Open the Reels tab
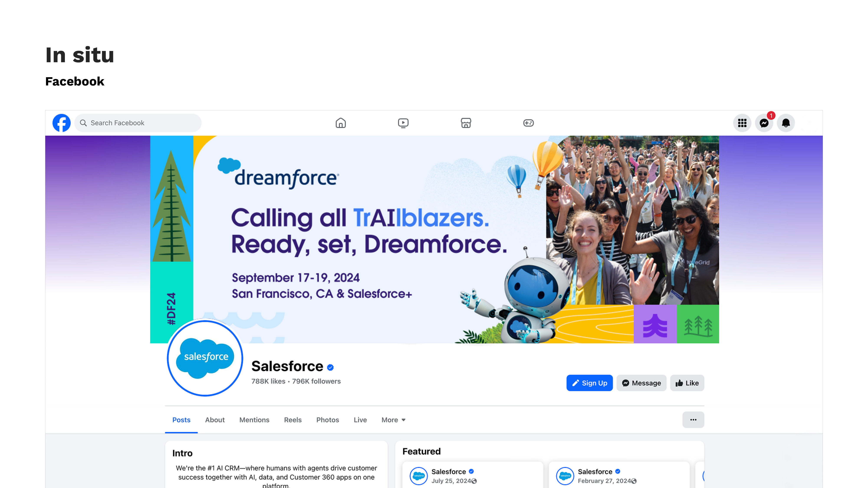Image resolution: width=868 pixels, height=488 pixels. 293,420
